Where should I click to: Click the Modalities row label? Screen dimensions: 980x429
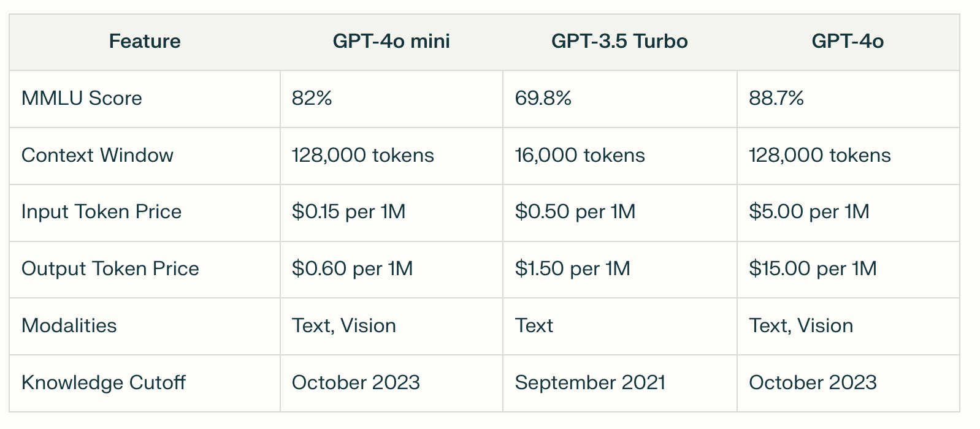(x=69, y=325)
